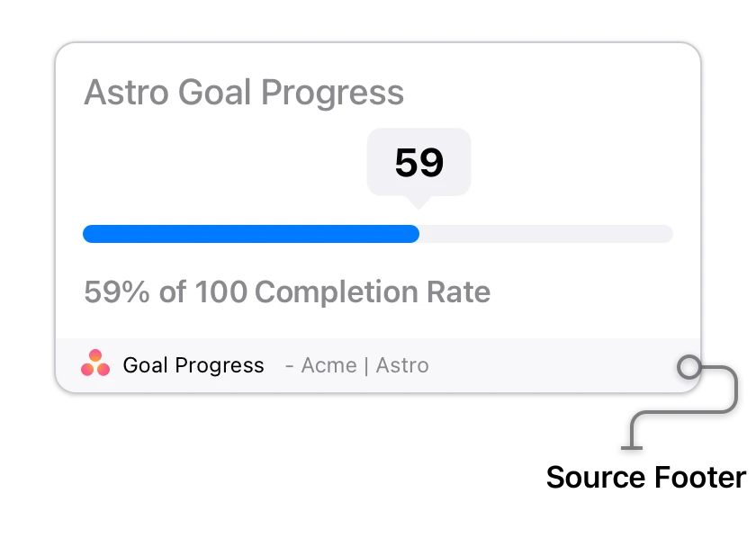Open the Goal Progress source link
The height and width of the screenshot is (538, 756).
point(193,365)
